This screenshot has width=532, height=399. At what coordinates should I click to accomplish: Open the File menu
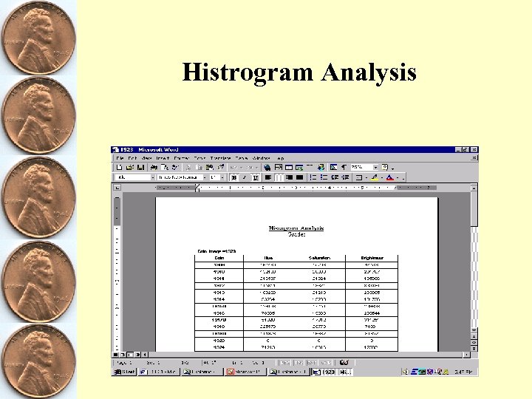click(x=120, y=158)
